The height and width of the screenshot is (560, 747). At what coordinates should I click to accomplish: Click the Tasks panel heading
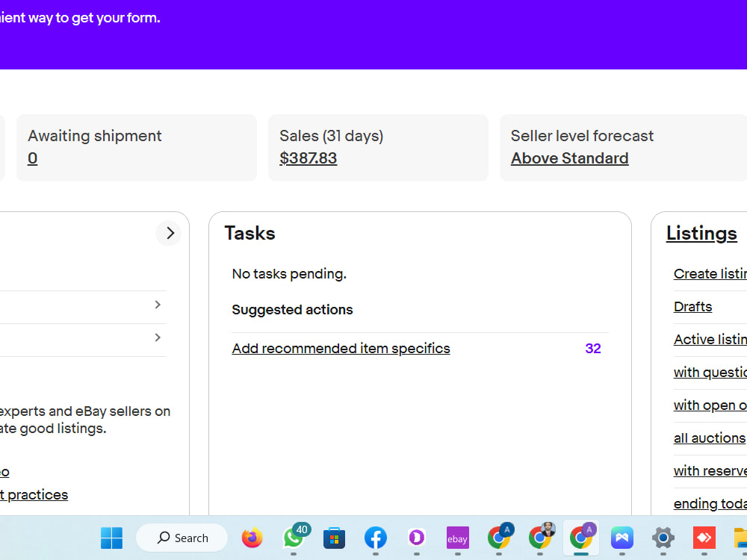pyautogui.click(x=250, y=233)
